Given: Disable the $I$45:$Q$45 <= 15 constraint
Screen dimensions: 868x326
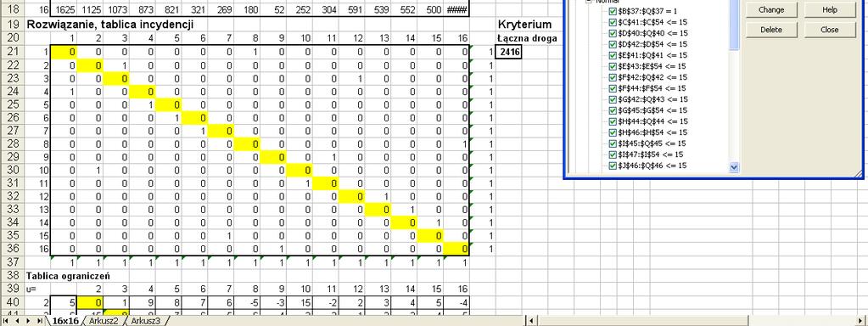Looking at the screenshot, I should pos(613,144).
